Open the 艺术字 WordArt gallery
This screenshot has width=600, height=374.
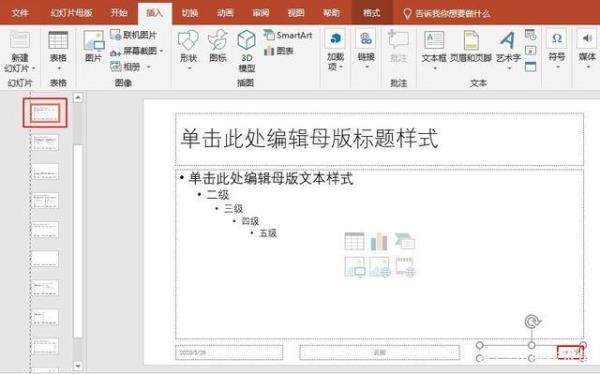(x=508, y=50)
